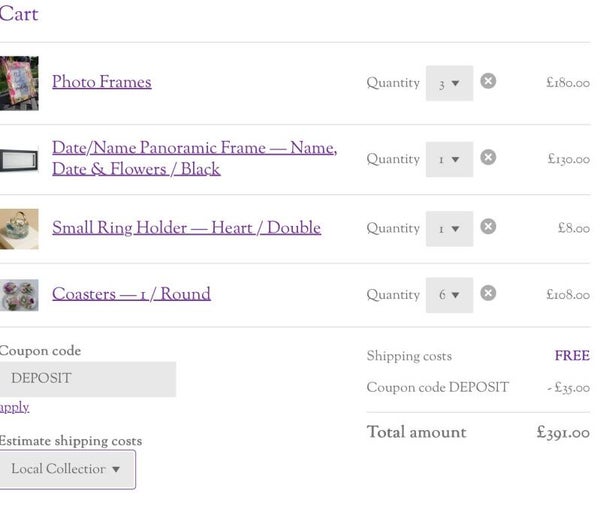View the black panoramic frame thumbnail
This screenshot has width=600, height=512.
click(19, 160)
